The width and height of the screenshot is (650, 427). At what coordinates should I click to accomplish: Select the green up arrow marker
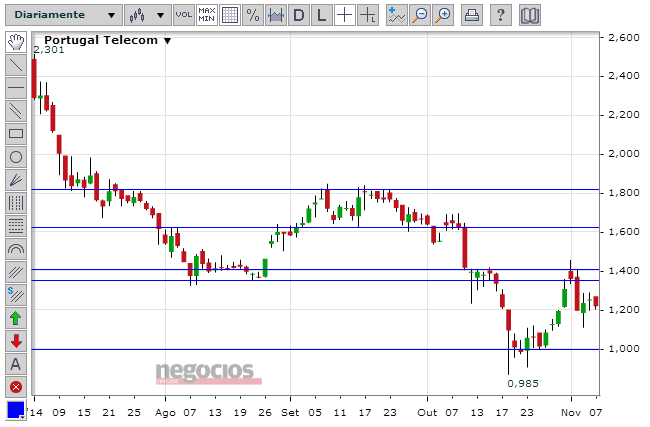16,318
